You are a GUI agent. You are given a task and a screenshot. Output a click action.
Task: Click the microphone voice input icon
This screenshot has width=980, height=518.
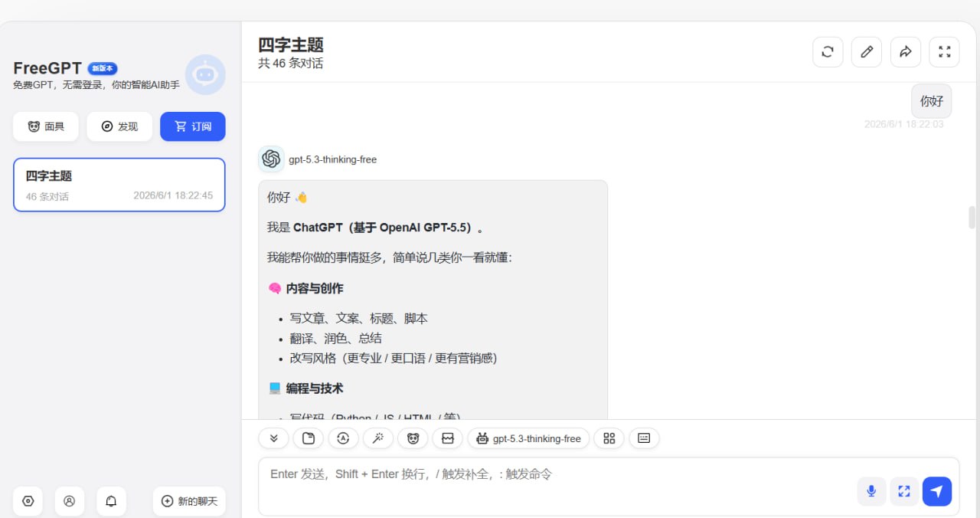871,491
